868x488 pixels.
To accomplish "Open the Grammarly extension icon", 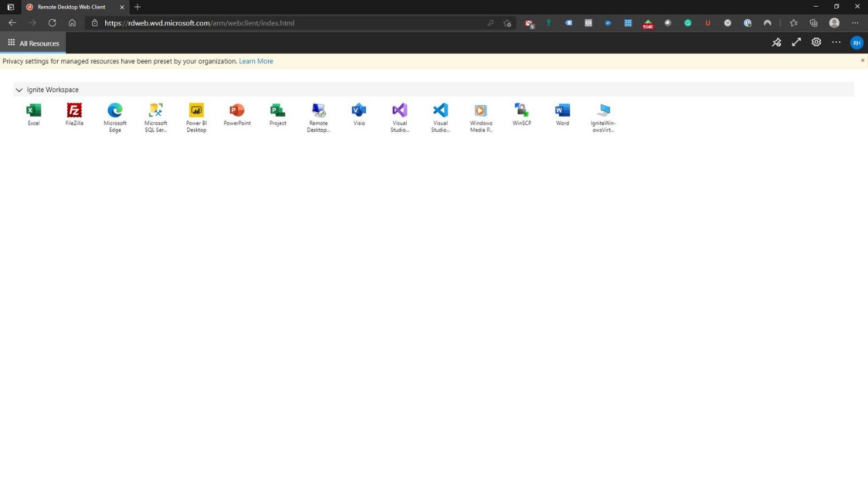I will [688, 22].
